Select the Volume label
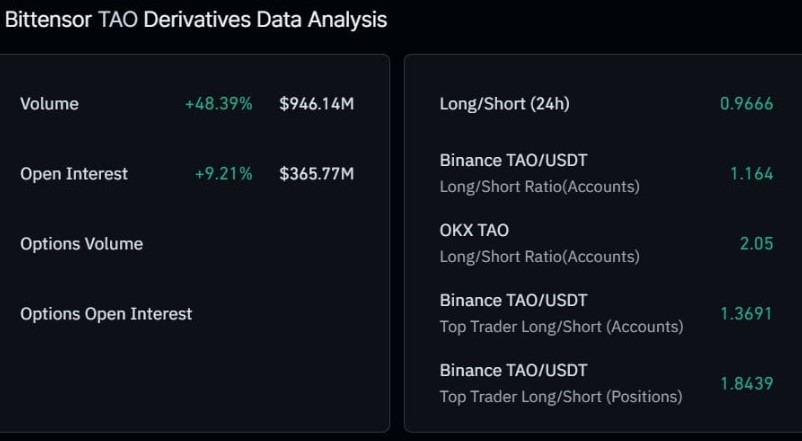This screenshot has width=802, height=441. click(x=50, y=104)
